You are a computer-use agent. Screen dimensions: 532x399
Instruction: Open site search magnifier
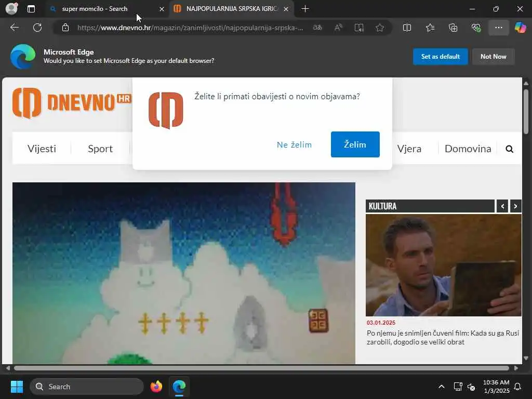click(x=509, y=149)
